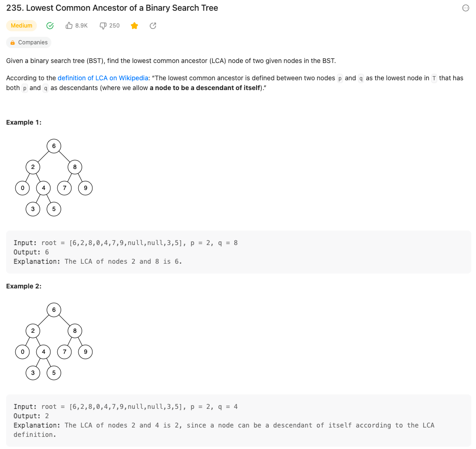This screenshot has height=449, width=476.
Task: Click the Medium difficulty badge
Action: [x=21, y=26]
